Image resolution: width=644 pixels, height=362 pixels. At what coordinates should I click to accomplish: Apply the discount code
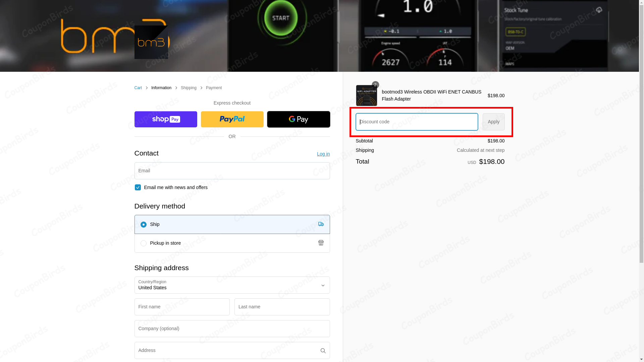click(493, 122)
